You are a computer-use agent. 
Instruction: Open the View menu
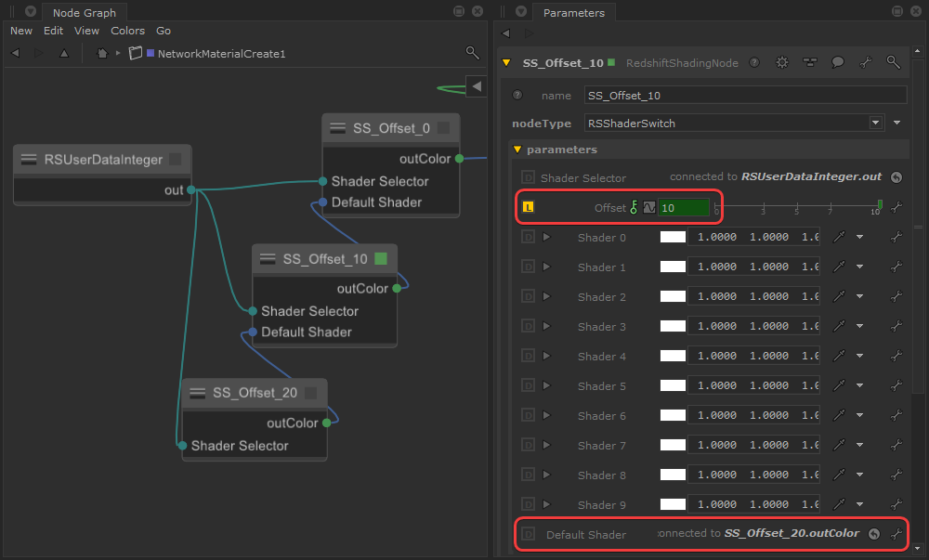86,31
